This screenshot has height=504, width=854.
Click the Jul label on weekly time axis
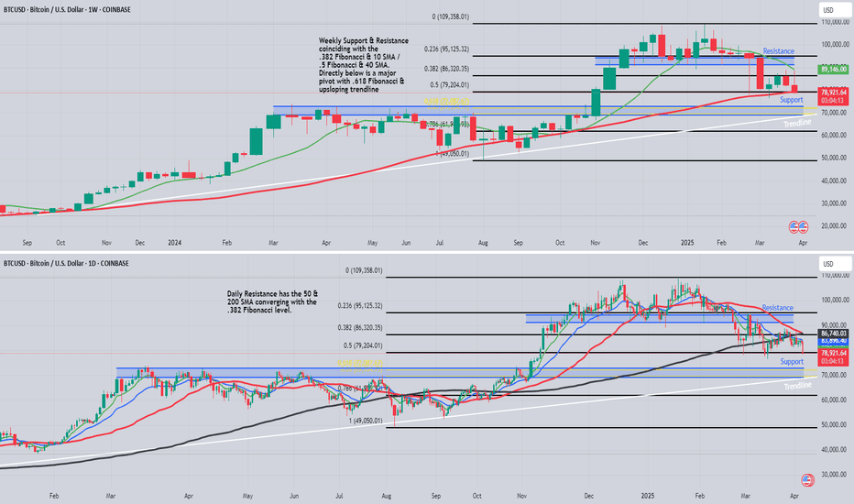point(439,243)
